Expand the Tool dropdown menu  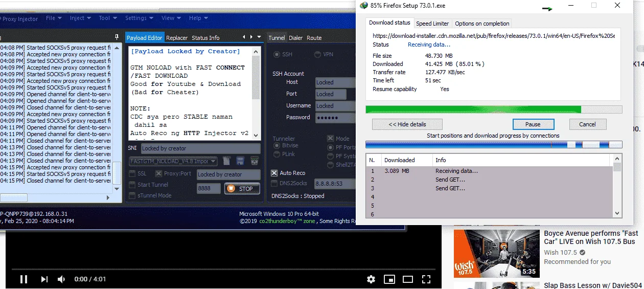[x=107, y=18]
